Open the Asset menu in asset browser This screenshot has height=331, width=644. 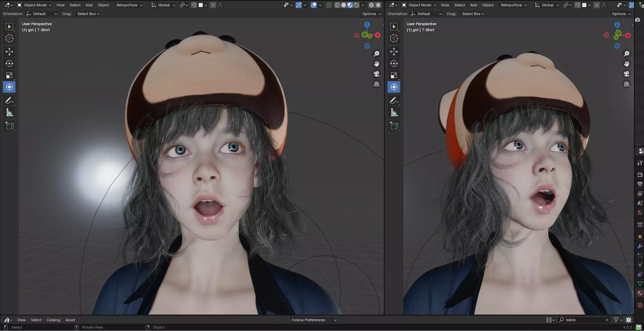tap(70, 320)
